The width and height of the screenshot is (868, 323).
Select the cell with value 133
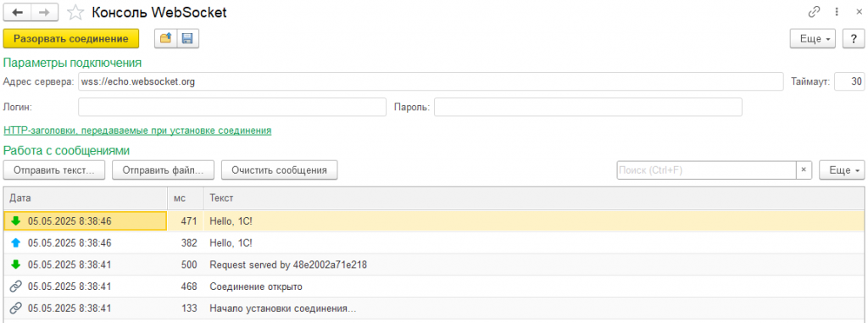tap(186, 308)
